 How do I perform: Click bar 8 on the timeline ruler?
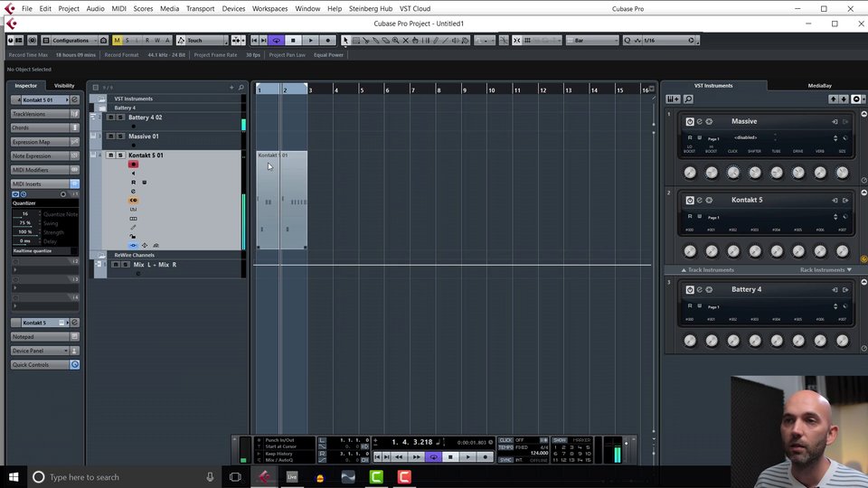point(439,89)
